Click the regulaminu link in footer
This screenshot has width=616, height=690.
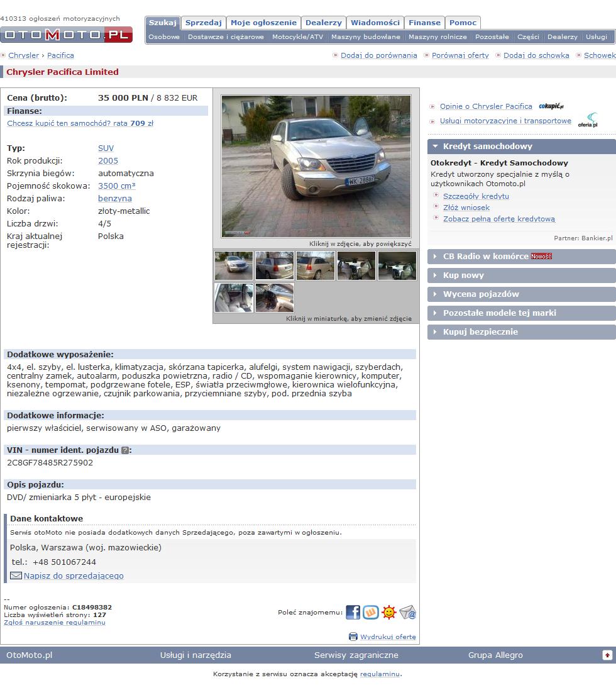click(380, 674)
